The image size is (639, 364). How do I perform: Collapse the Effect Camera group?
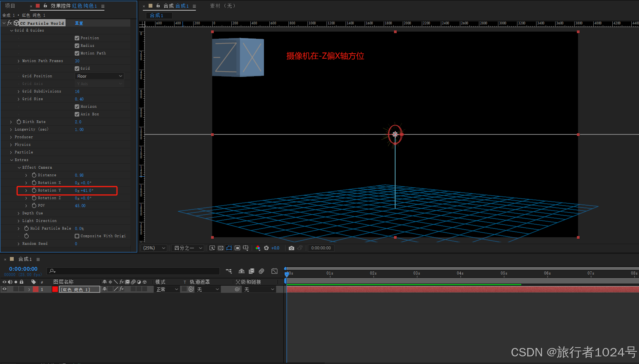19,168
